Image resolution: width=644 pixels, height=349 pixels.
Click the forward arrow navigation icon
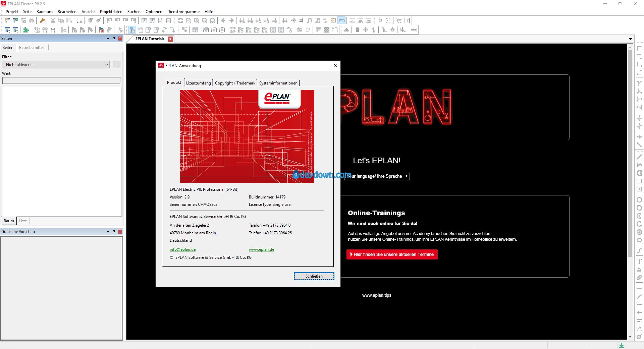click(231, 20)
